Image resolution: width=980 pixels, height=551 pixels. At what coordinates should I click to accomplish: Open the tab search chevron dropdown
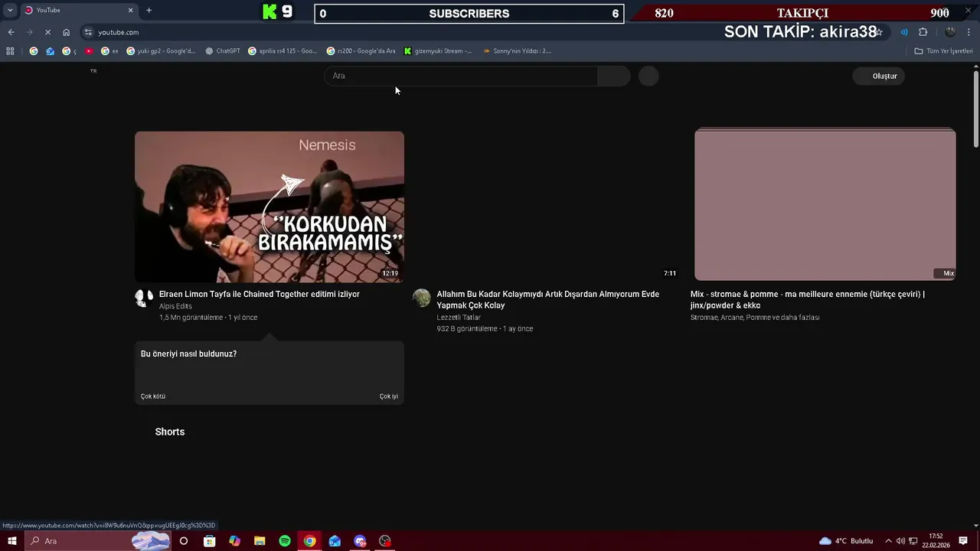[x=10, y=10]
